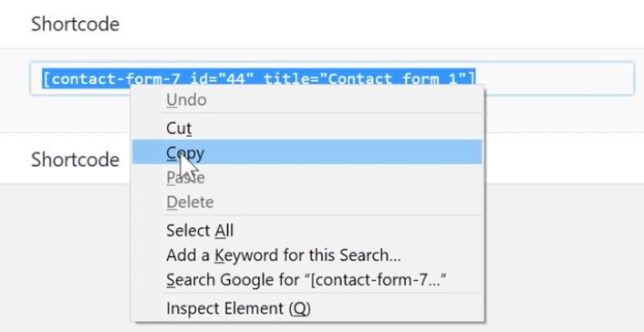Click inside the shortcode input field
This screenshot has width=644, height=332.
pyautogui.click(x=332, y=78)
